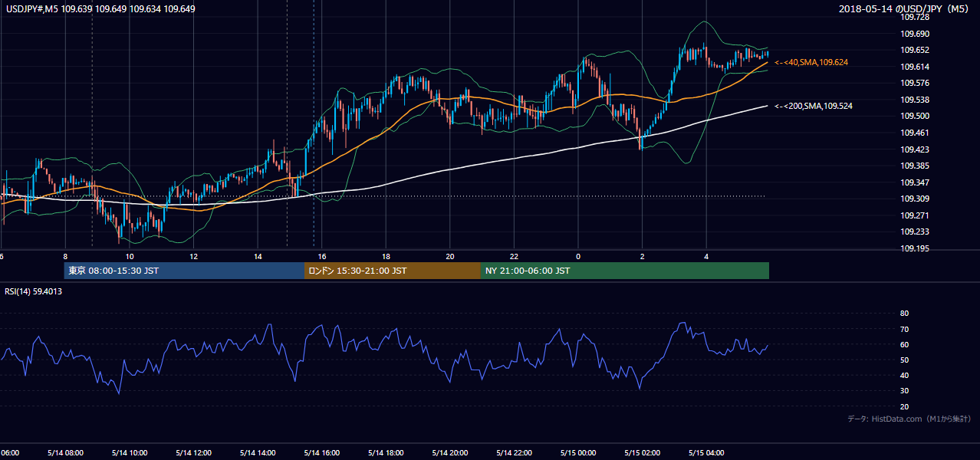This screenshot has height=460, width=980.
Task: Click the USDJPY#,M5 header quote text
Action: [x=100, y=8]
